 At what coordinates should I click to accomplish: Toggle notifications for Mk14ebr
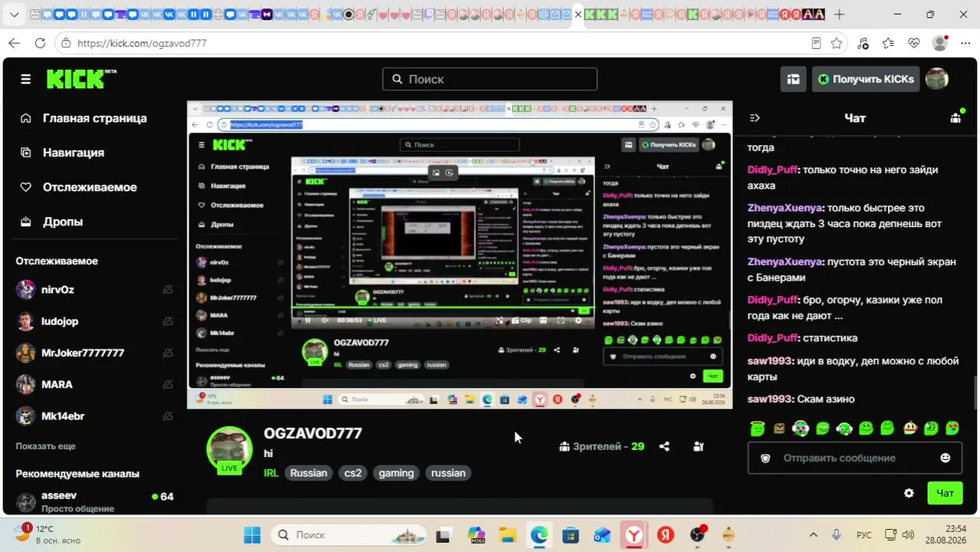coord(167,416)
